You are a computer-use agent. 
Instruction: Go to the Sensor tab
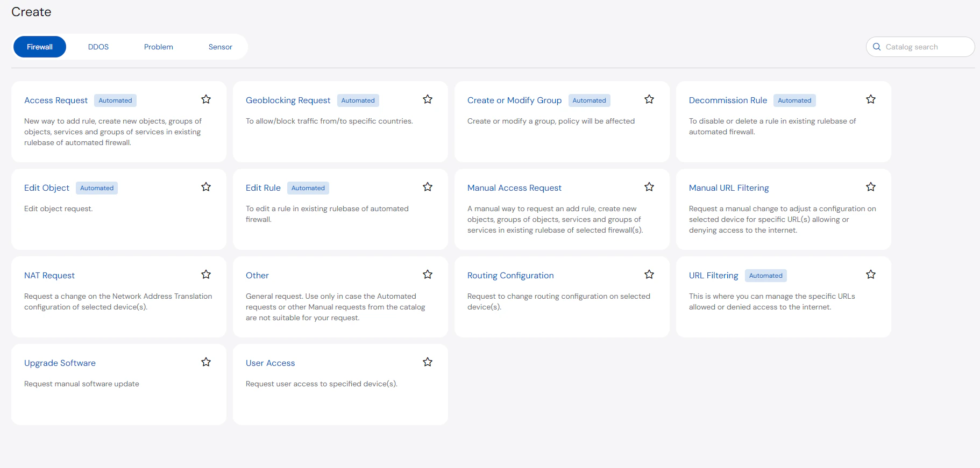pos(221,47)
